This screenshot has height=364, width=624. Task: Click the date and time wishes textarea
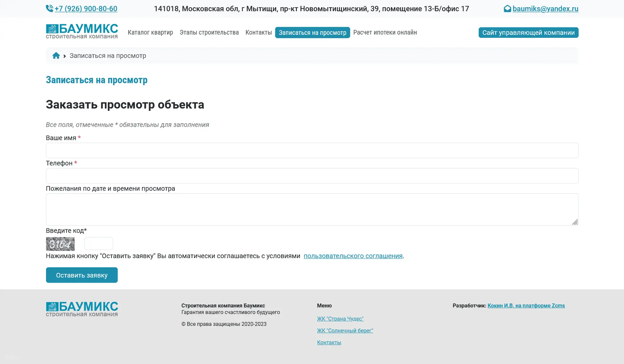(x=312, y=209)
